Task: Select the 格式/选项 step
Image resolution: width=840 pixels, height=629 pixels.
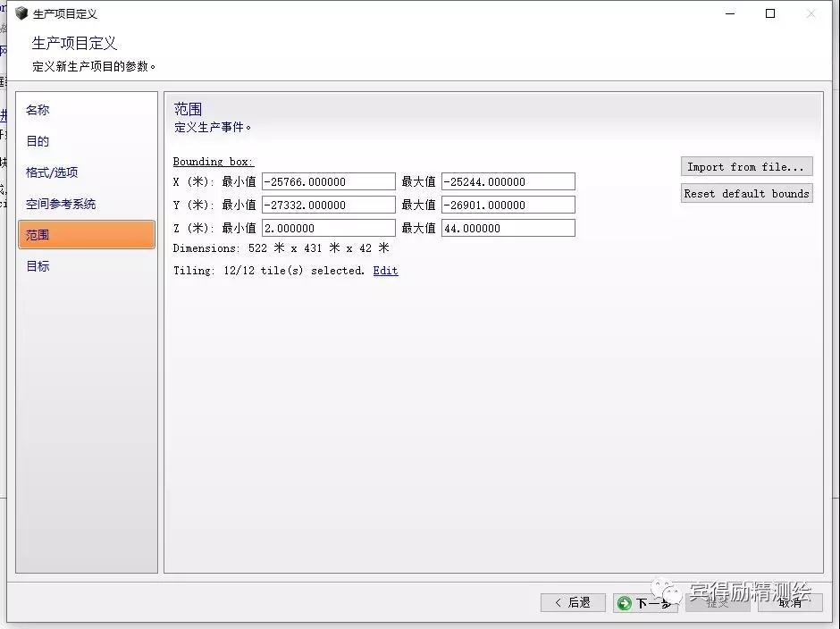Action: pos(52,172)
